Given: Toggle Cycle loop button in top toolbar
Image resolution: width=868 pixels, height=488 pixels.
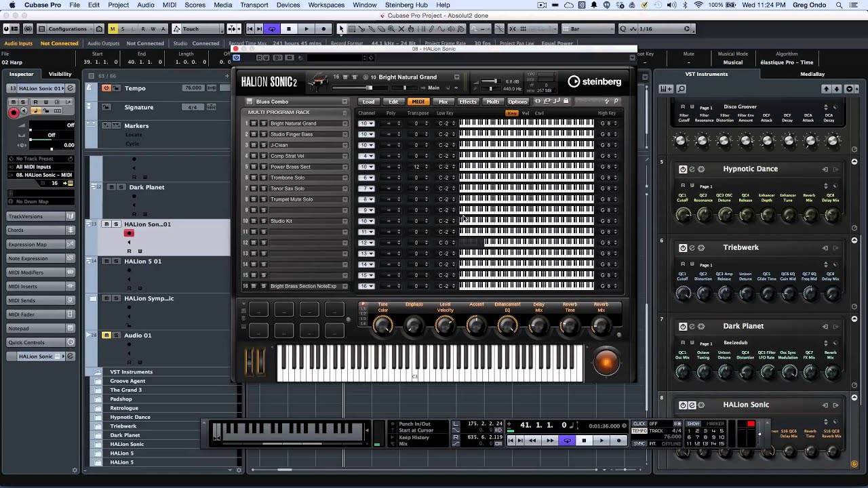Looking at the screenshot, I should point(272,28).
